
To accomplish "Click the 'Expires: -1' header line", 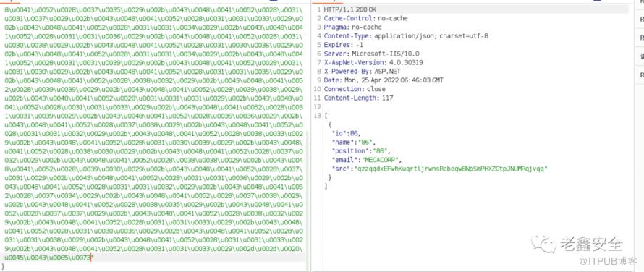I will 344,45.
